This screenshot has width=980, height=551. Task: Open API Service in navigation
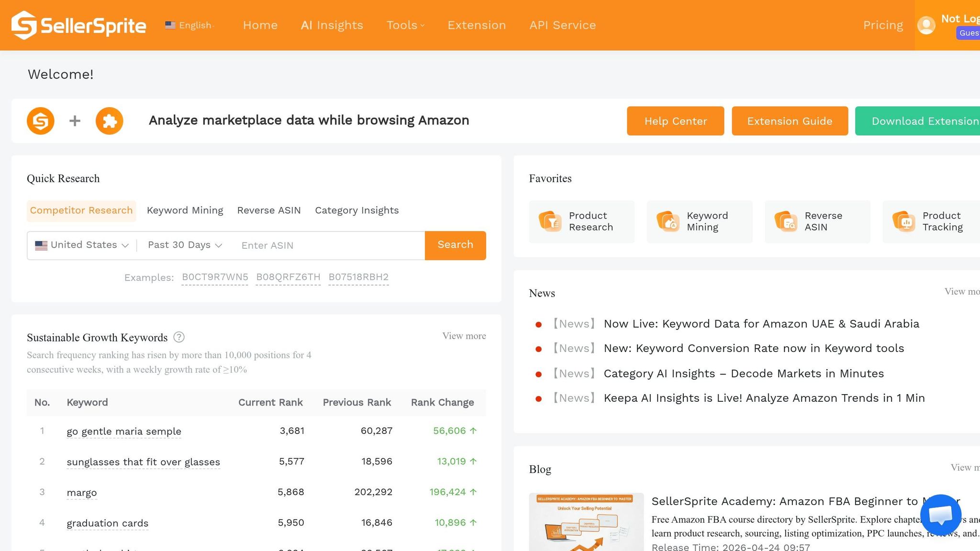point(563,25)
